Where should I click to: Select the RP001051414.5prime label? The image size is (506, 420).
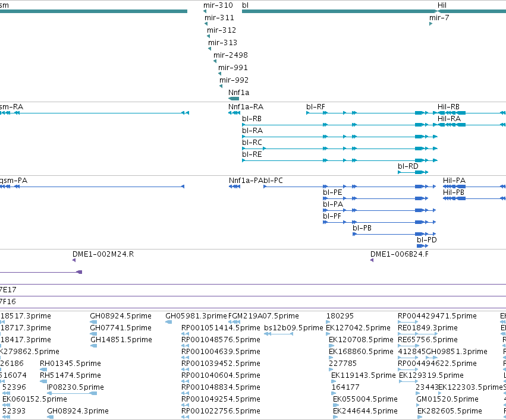[x=221, y=328]
